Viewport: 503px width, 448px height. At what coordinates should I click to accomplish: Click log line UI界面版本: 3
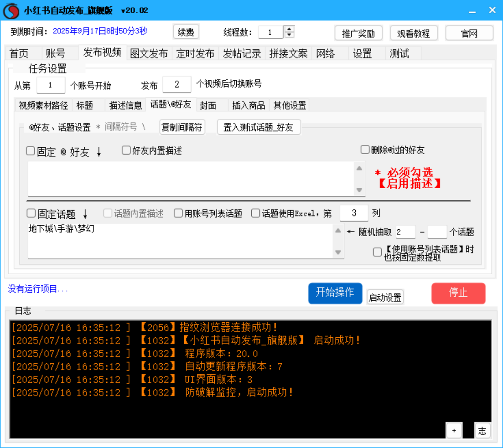[x=132, y=379]
